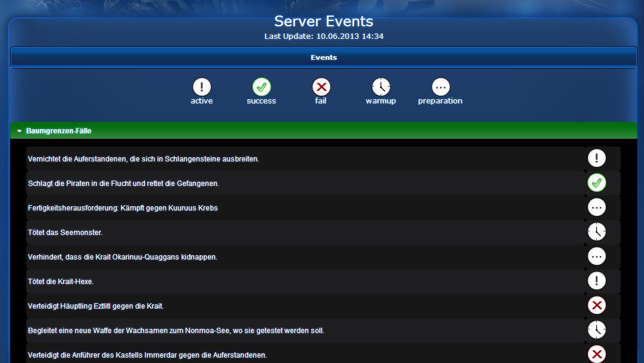The image size is (644, 363).
Task: Select 'Fertigkeitsherausforderung: Kämpft gegen Kuuruus Krebs' event
Action: pos(123,208)
